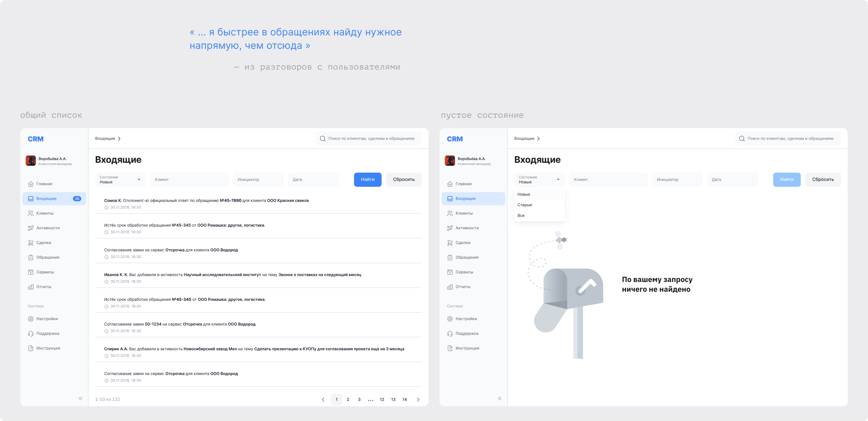Click Инструкция icon in right sidebar
Viewport: 868px width, 421px height.
point(450,348)
